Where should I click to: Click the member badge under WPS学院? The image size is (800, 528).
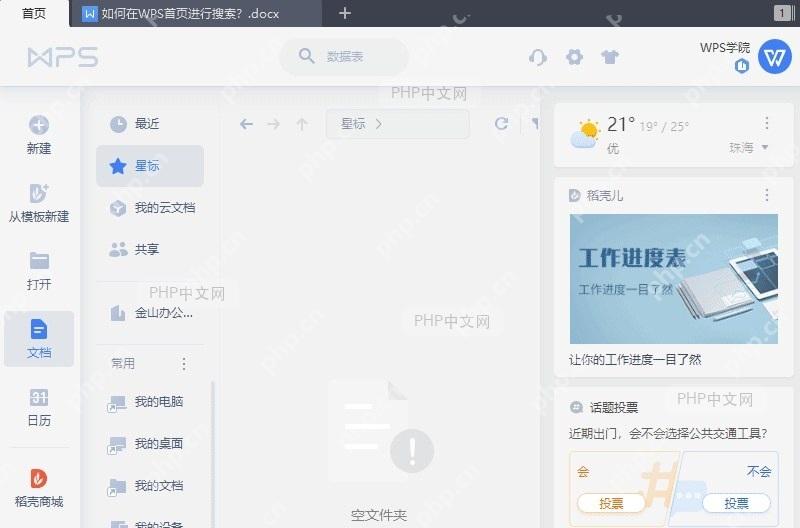coord(742,66)
